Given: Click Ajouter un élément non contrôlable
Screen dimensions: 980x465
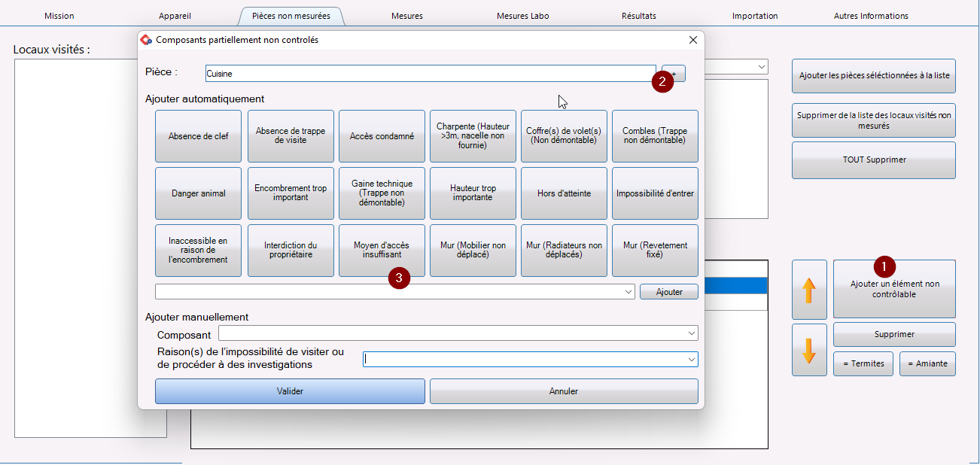Looking at the screenshot, I should coord(894,290).
